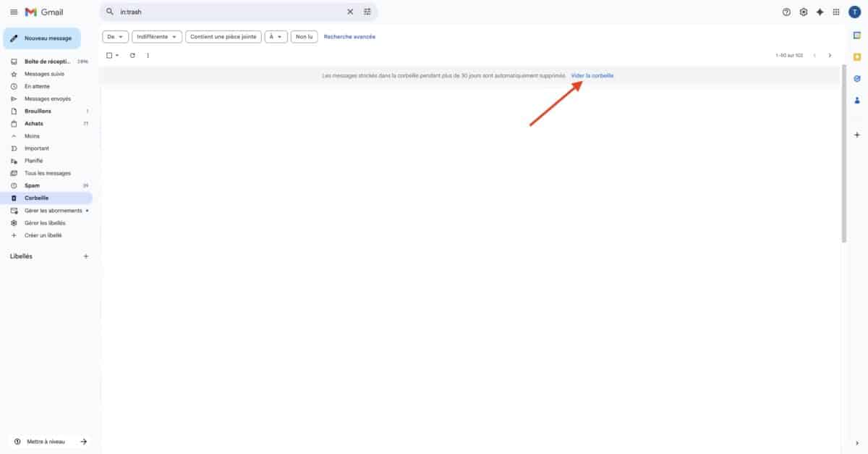Clear the in:trash search with X
The width and height of the screenshot is (868, 454).
(x=350, y=12)
